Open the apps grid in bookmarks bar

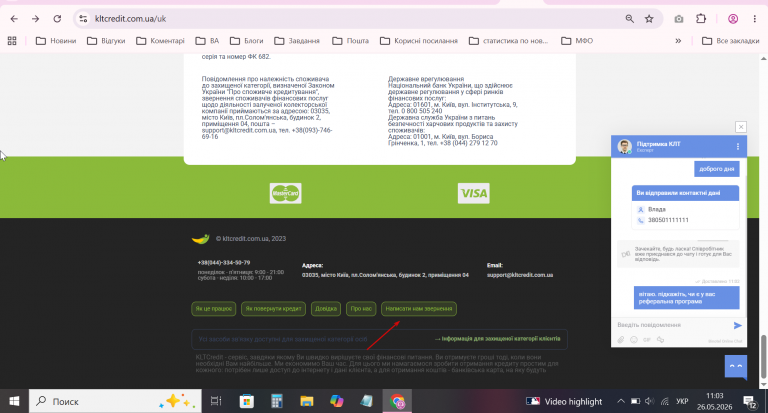tap(12, 41)
